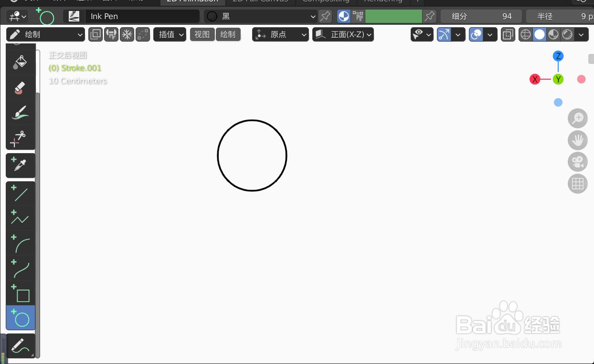Select the Eyedropper tool
Image resolution: width=594 pixels, height=364 pixels.
tap(21, 166)
